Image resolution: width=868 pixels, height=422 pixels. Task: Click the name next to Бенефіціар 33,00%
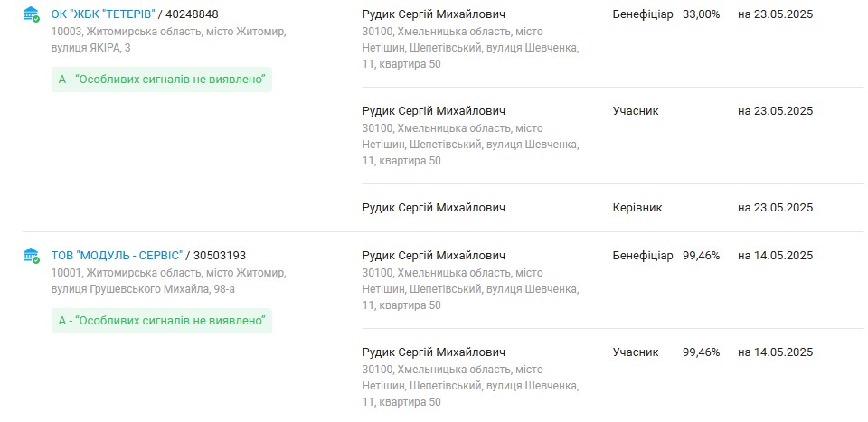433,14
